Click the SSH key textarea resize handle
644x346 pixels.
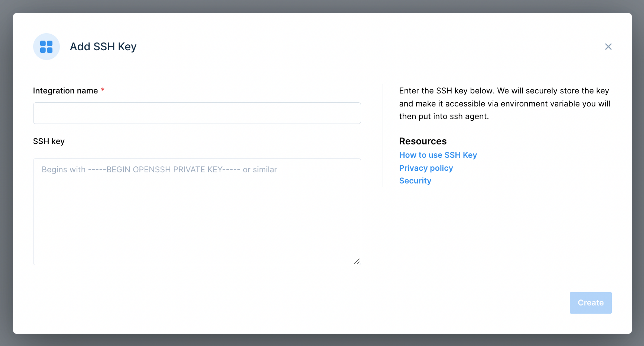[357, 261]
